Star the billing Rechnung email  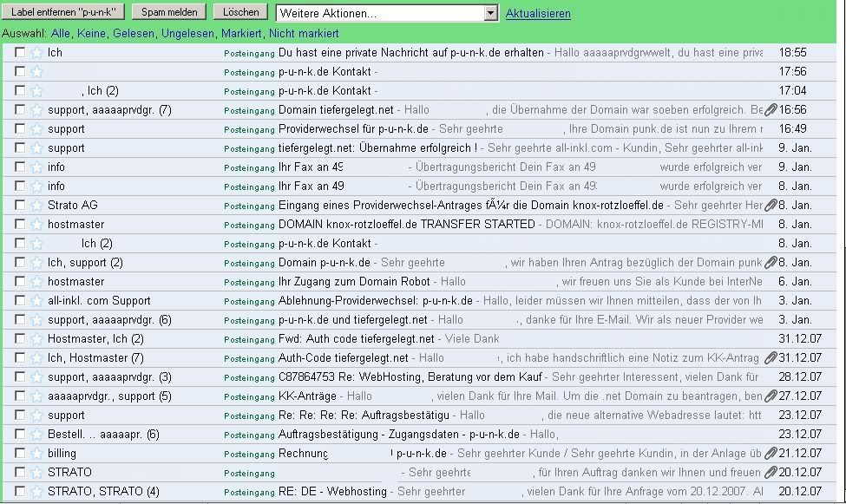pyautogui.click(x=36, y=454)
